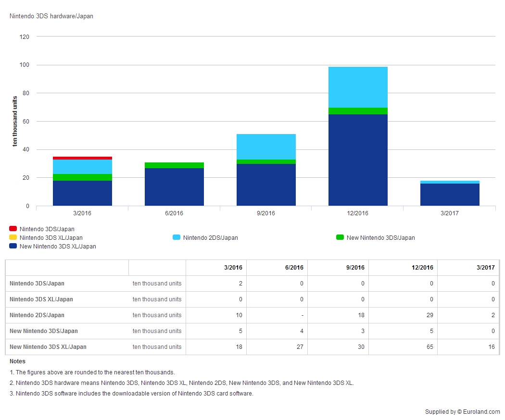Viewport: 505px width, 420px height.
Task: Toggle New Nintendo 3DS/Japan green legend swatch
Action: 340,237
